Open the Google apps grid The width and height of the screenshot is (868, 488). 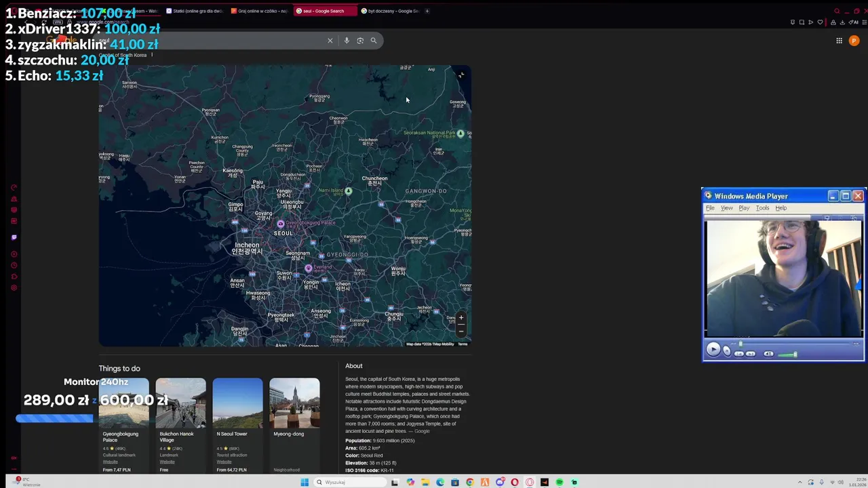[839, 41]
